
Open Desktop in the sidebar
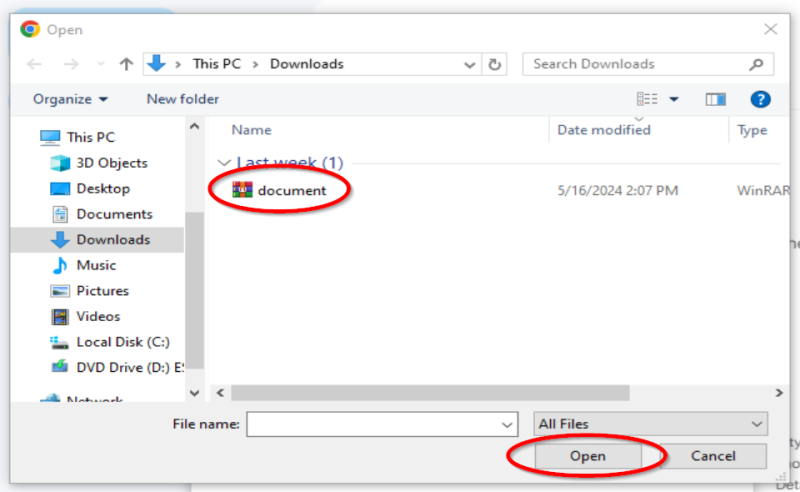click(103, 188)
